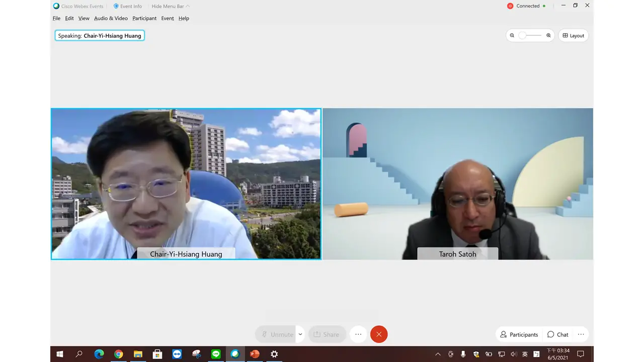Expand the audio options arrow beside Unmute
This screenshot has height=362, width=644.
pyautogui.click(x=300, y=334)
